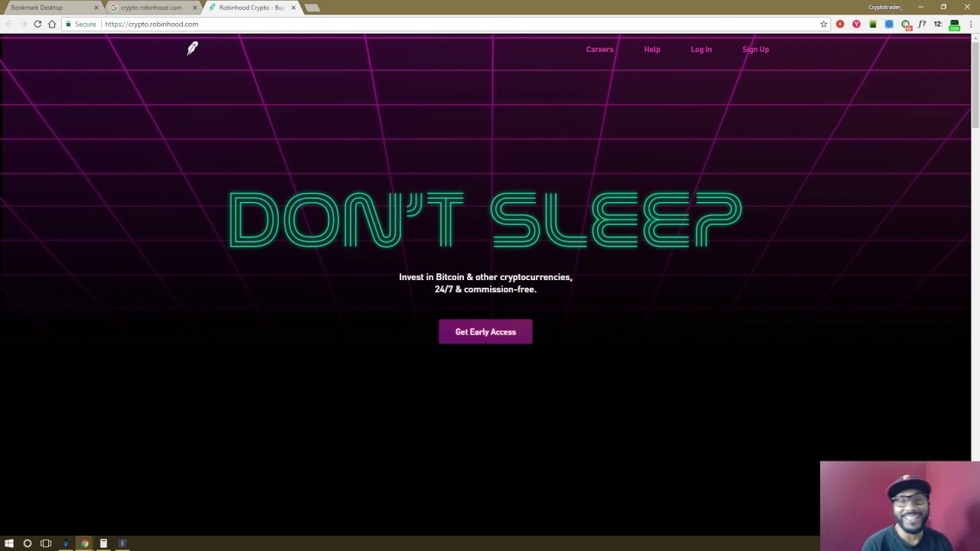Open the Windows Start menu

(9, 543)
